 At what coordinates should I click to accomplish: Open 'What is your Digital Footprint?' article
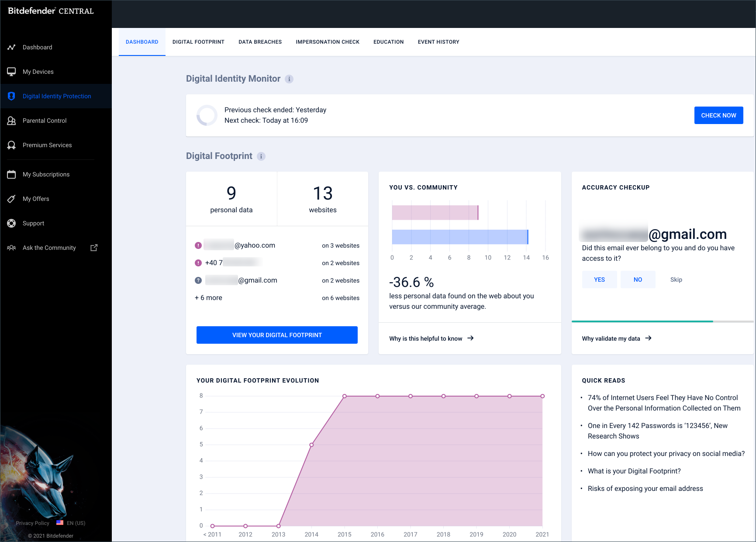[634, 471]
